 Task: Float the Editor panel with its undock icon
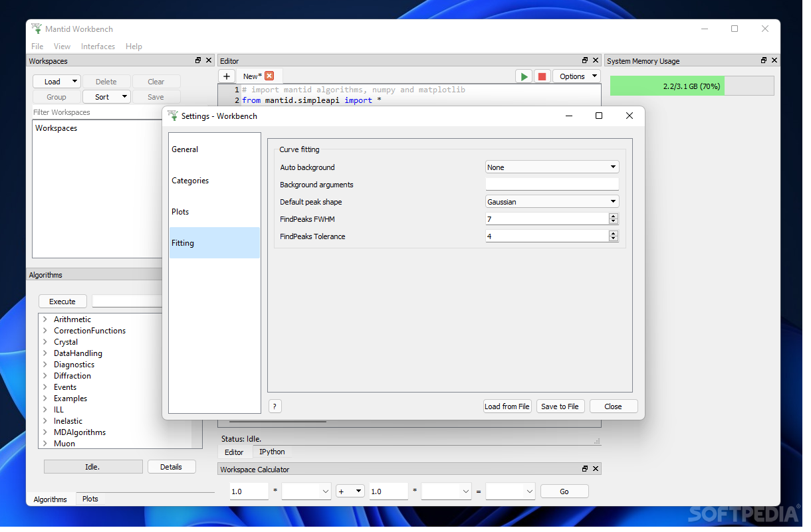tap(585, 60)
